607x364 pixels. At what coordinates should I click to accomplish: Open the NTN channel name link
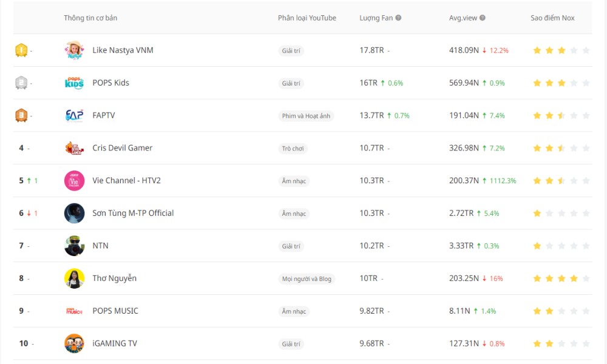100,246
